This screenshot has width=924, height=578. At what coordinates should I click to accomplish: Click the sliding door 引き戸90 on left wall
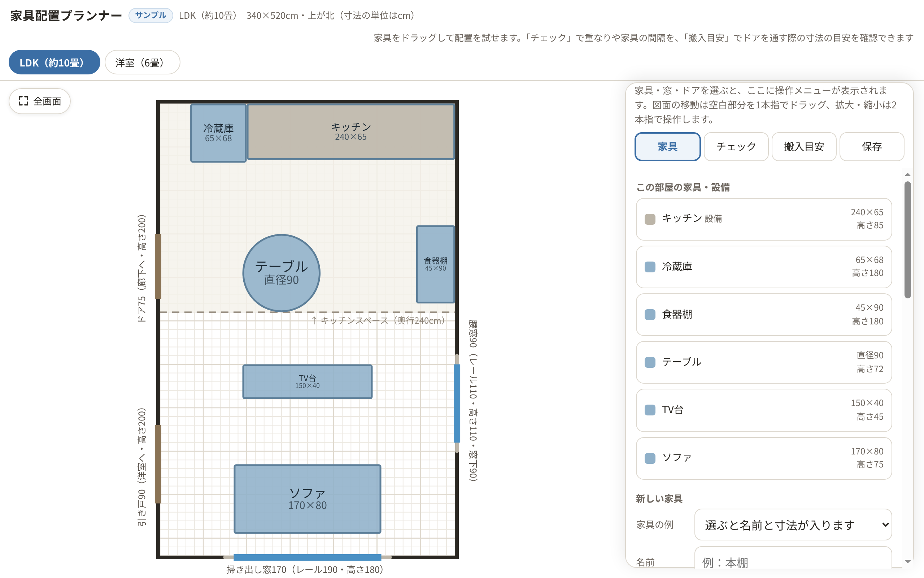point(158,464)
